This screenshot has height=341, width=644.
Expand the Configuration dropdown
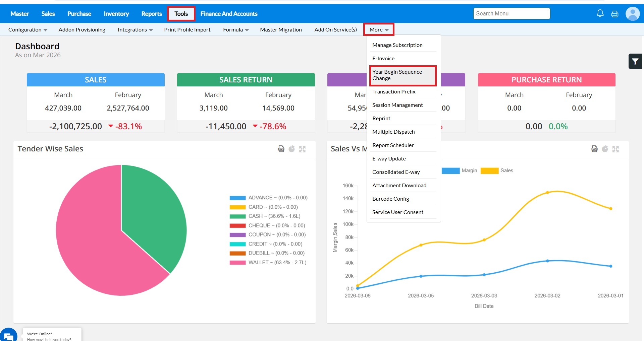pyautogui.click(x=28, y=30)
